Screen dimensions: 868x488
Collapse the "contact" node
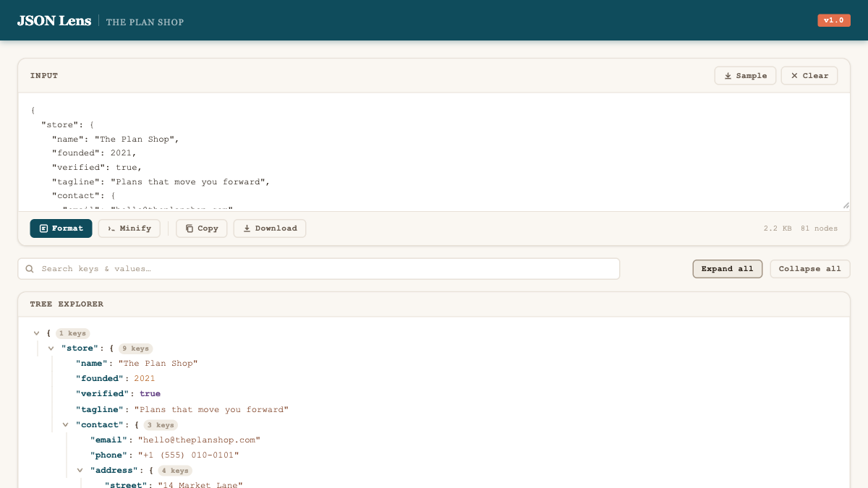[65, 425]
